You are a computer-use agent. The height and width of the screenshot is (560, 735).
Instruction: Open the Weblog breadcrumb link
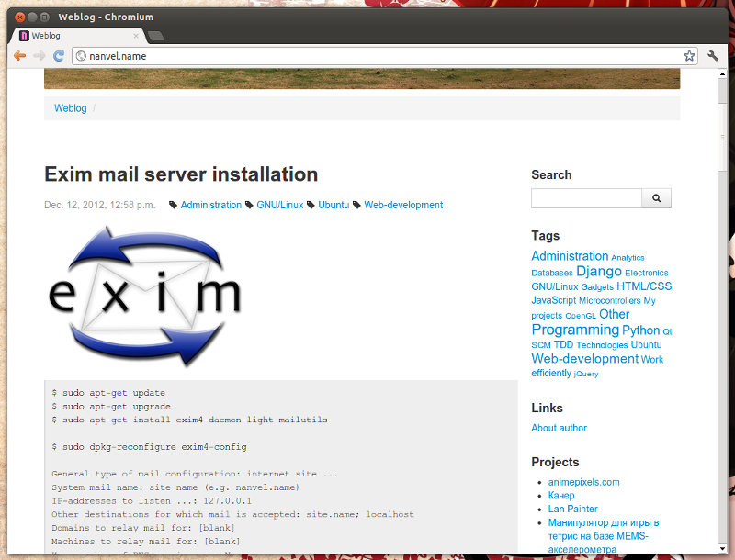tap(71, 108)
